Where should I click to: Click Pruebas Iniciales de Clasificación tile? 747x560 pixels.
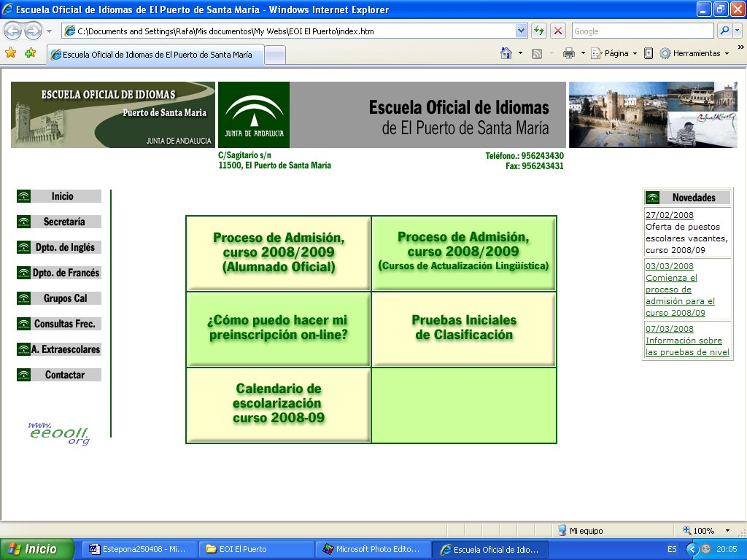pos(464,328)
